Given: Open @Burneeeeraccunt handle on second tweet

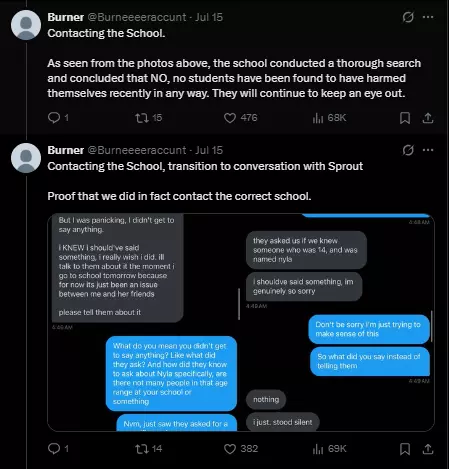Looking at the screenshot, I should pyautogui.click(x=137, y=150).
